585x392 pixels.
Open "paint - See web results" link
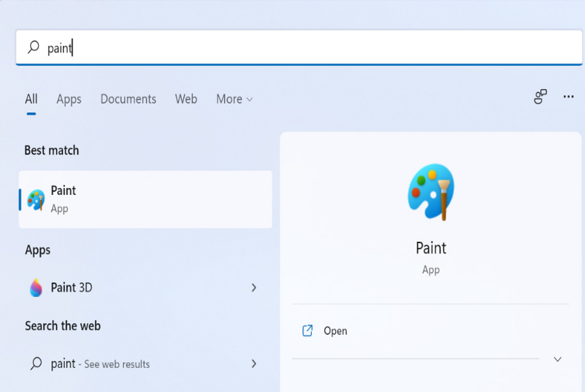(100, 364)
